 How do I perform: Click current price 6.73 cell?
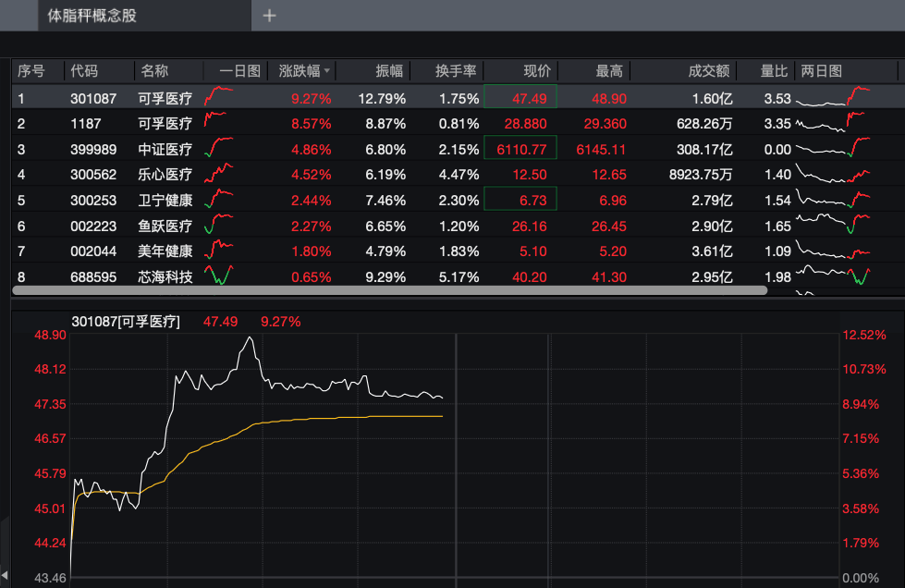point(520,199)
